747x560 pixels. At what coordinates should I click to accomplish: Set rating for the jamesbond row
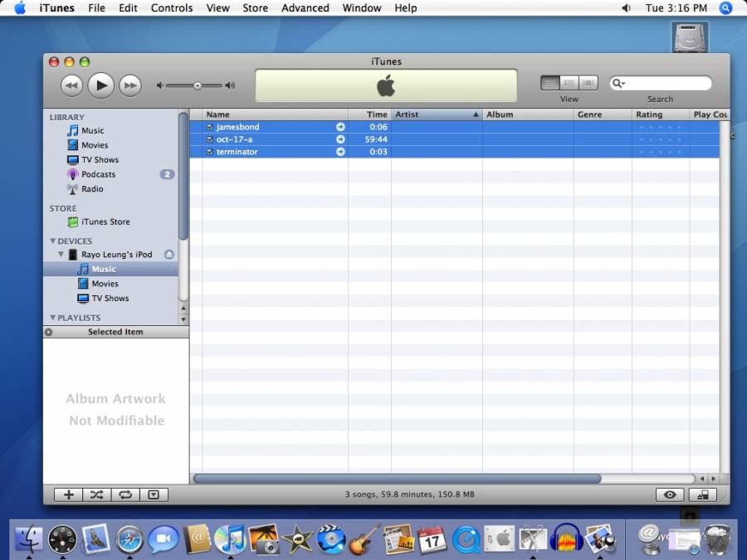661,127
